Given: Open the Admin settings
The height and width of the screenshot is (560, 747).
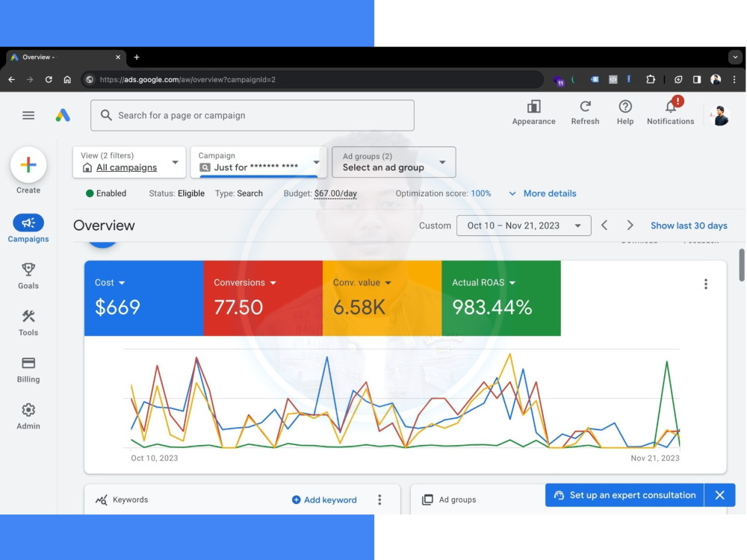Looking at the screenshot, I should 28,417.
